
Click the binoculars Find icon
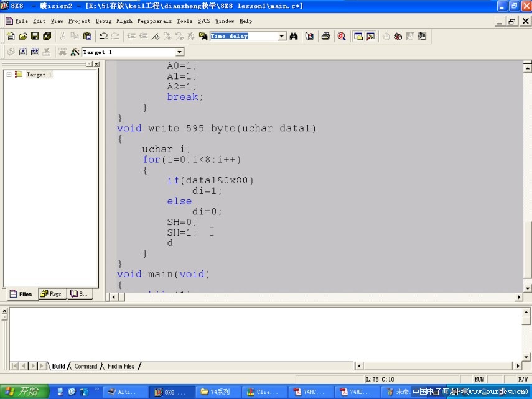click(294, 36)
